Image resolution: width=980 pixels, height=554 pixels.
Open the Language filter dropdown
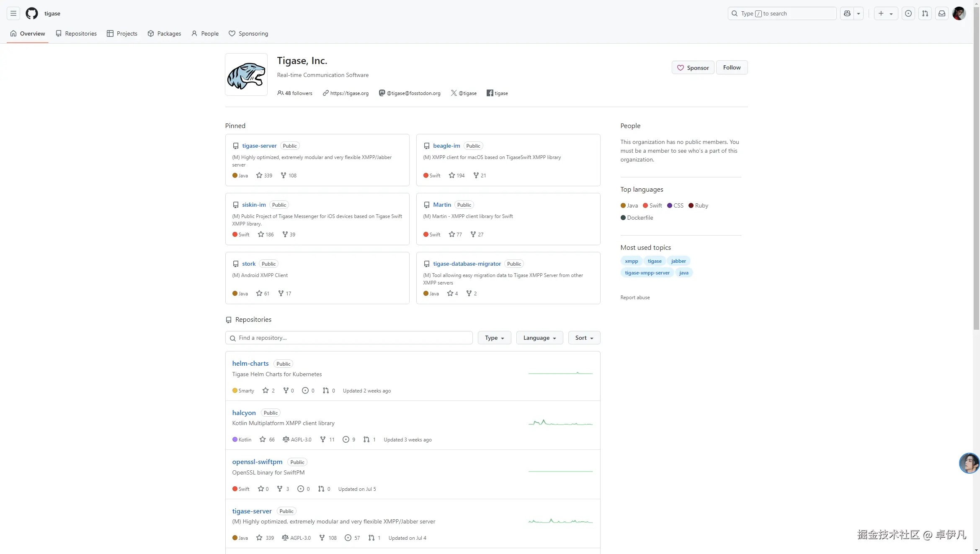[539, 338]
